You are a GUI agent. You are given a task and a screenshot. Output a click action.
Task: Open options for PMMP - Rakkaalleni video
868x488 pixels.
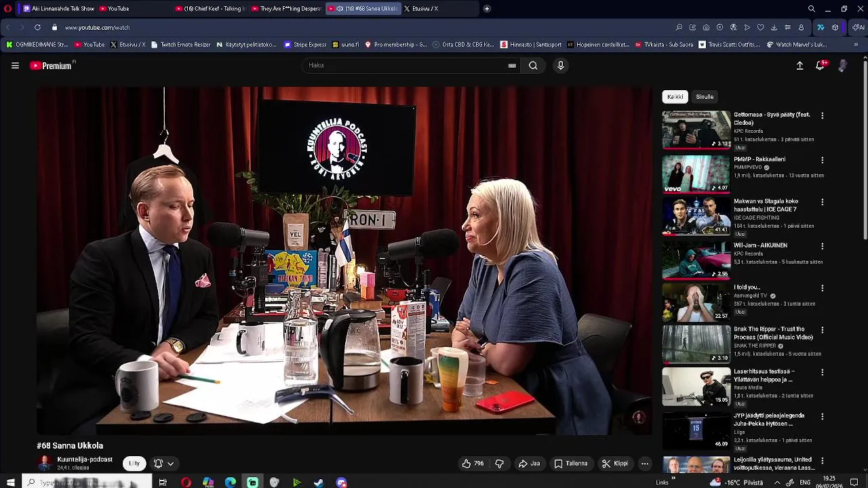point(822,161)
